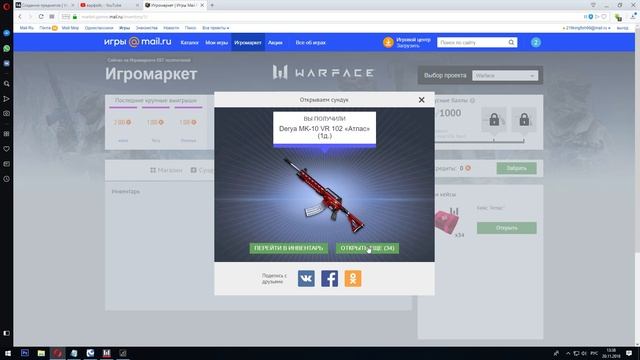Screen dimensions: 640x360
Task: Click the second padlock reward icon
Action: tap(524, 120)
